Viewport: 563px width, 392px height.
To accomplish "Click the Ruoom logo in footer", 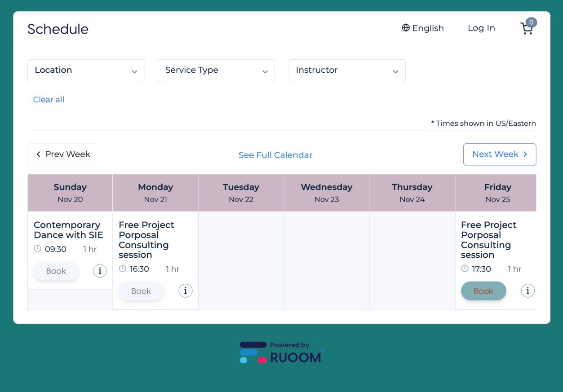I will (x=281, y=352).
